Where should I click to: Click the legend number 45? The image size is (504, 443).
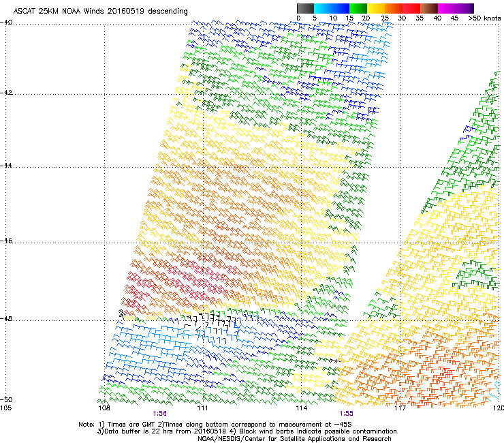coord(454,18)
